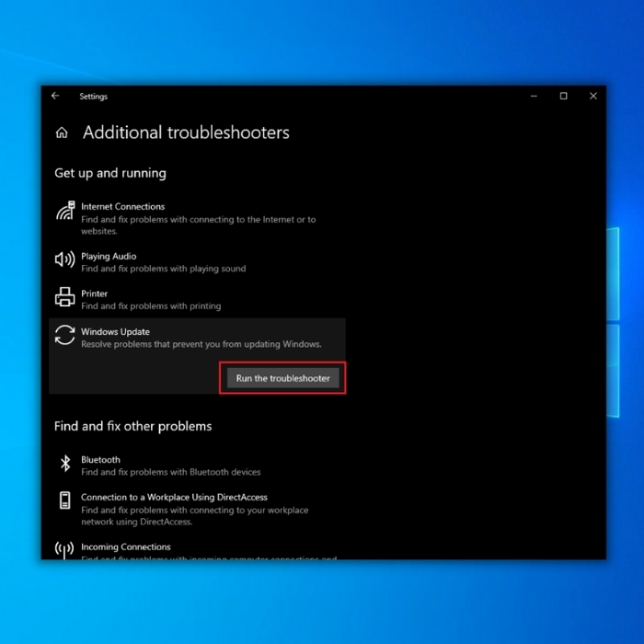Close the Settings window

point(593,96)
